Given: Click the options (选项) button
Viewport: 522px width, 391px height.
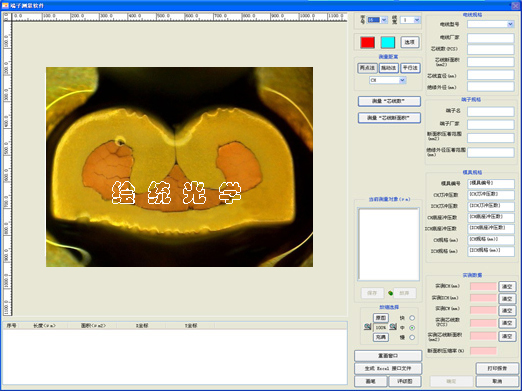Looking at the screenshot, I should click(410, 42).
